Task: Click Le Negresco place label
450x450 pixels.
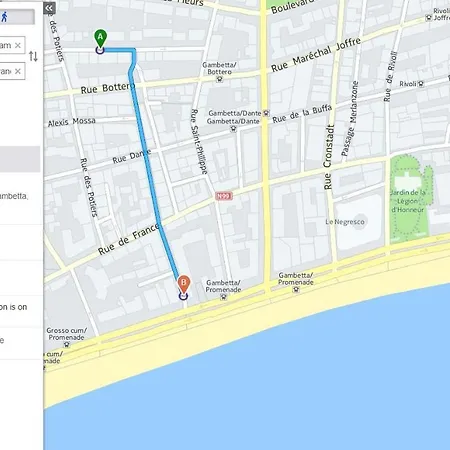Action: point(345,222)
